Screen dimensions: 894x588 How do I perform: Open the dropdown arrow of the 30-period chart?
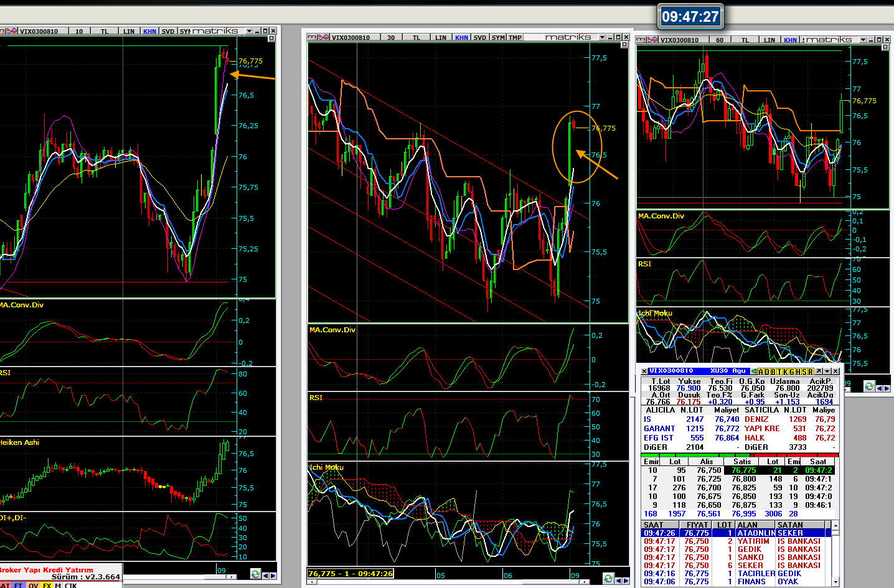coord(602,37)
